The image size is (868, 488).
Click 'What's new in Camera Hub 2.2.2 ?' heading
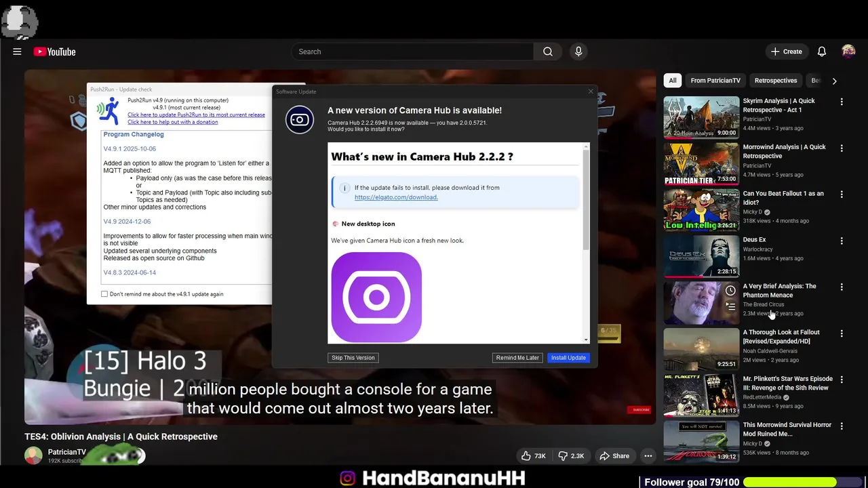tap(422, 157)
